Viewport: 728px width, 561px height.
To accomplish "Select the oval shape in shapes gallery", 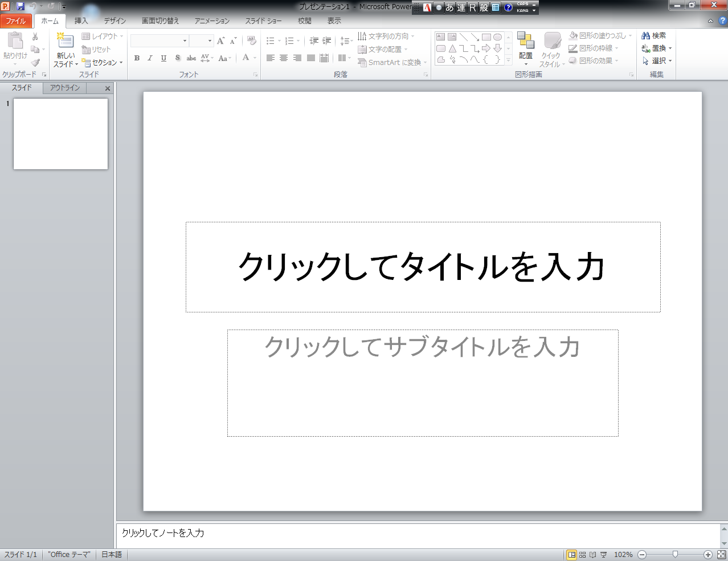I will 497,37.
